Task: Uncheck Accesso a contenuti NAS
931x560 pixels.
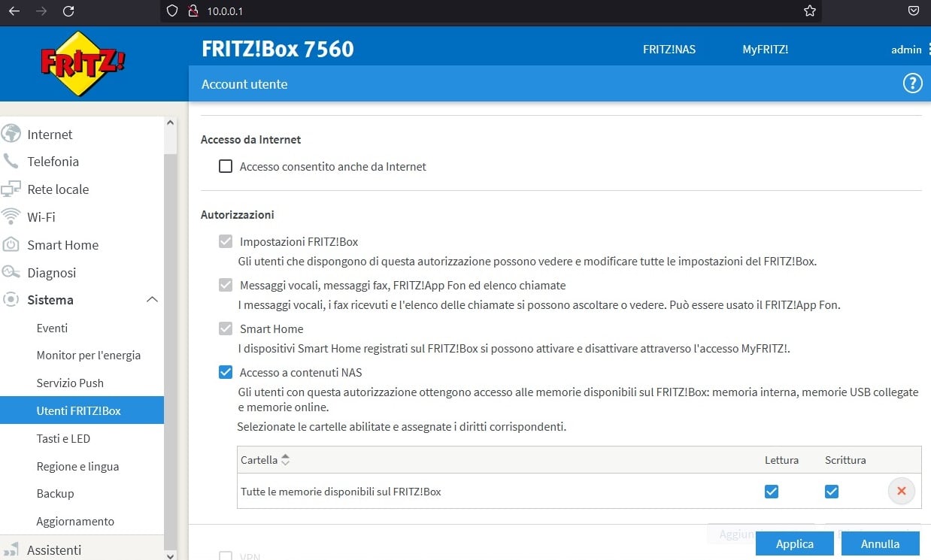Action: (226, 372)
